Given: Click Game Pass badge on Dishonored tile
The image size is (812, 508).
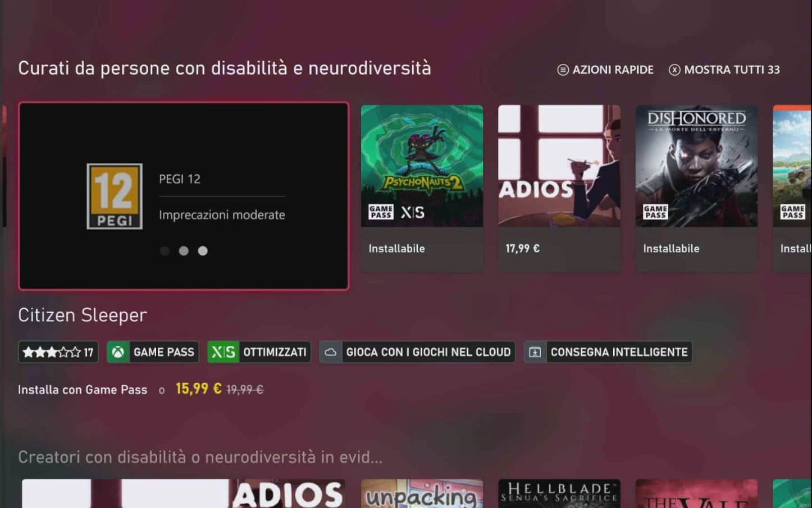Looking at the screenshot, I should tap(655, 212).
